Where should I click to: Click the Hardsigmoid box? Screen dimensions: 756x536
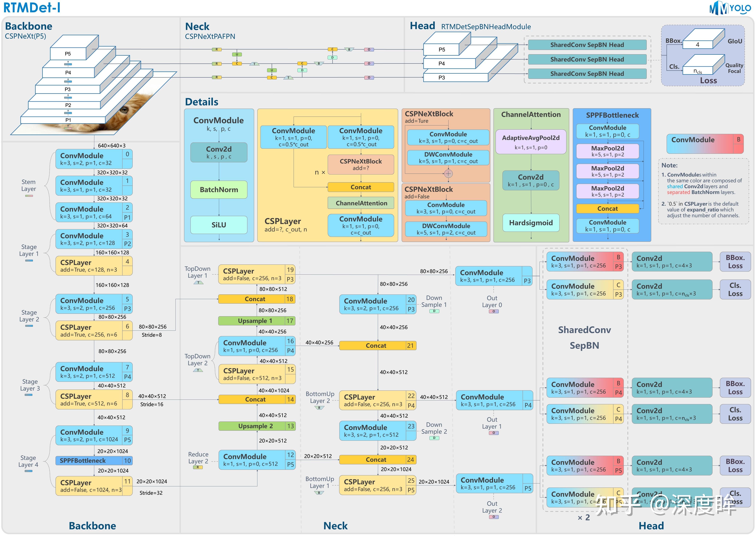click(x=531, y=222)
